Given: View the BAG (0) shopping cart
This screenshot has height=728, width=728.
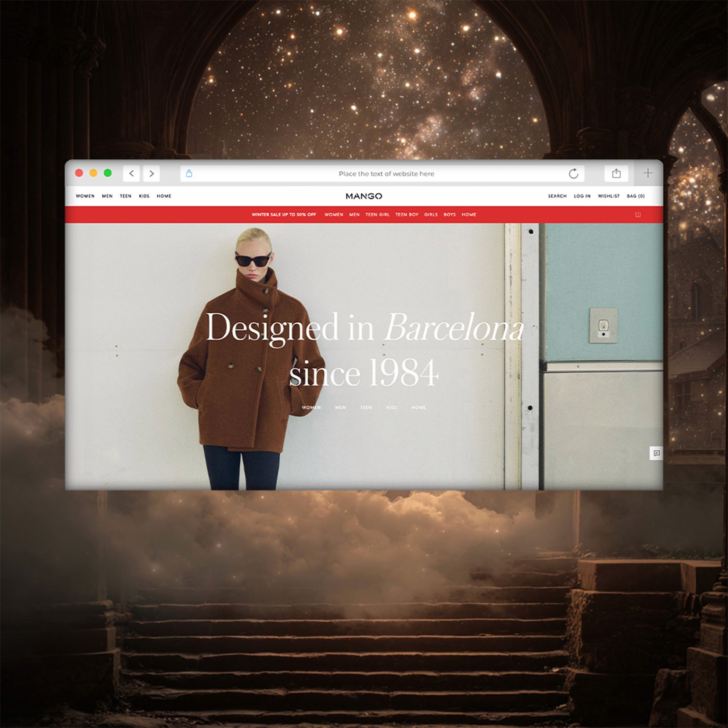Looking at the screenshot, I should (636, 196).
